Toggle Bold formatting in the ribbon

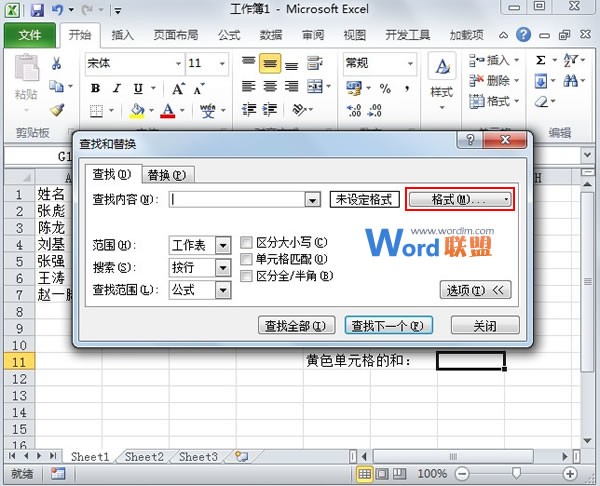[x=96, y=88]
